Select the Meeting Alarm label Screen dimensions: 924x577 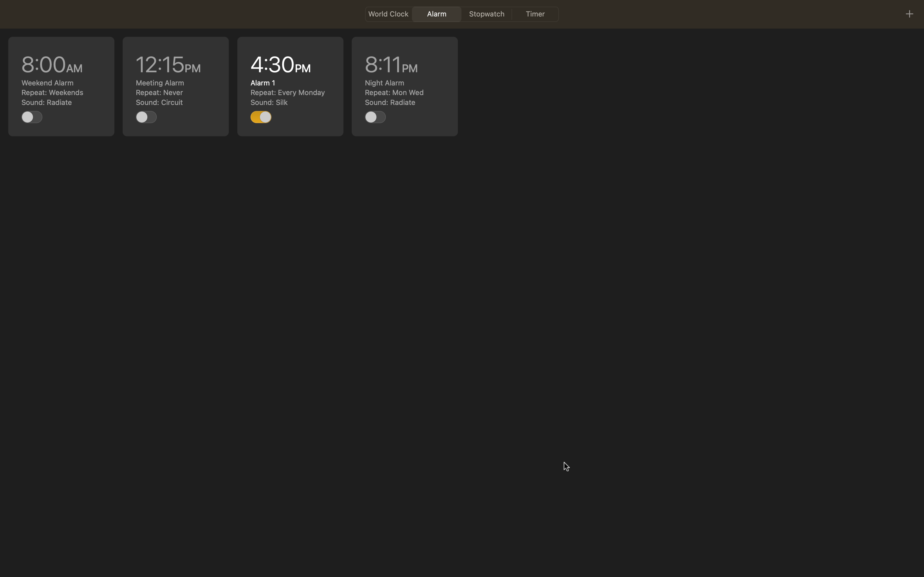159,83
